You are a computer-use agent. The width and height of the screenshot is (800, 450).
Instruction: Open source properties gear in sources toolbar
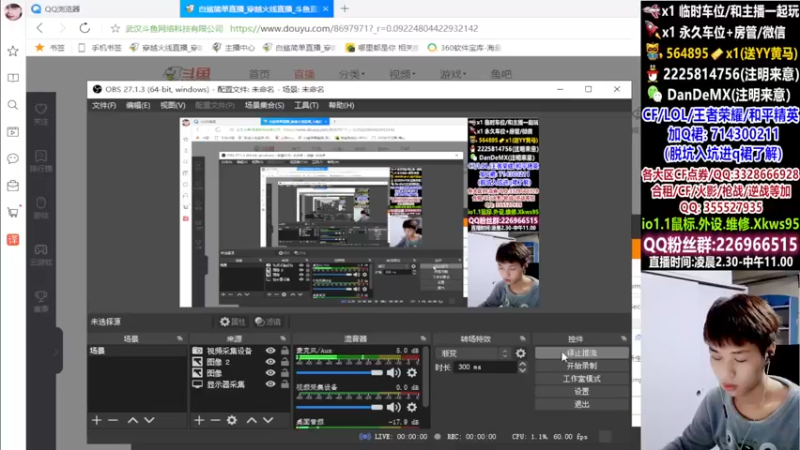232,420
